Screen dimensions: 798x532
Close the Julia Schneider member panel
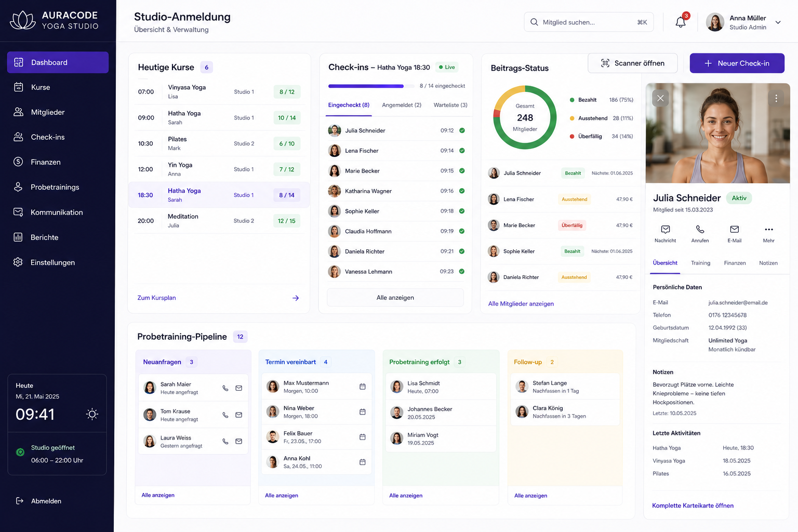[x=660, y=98]
